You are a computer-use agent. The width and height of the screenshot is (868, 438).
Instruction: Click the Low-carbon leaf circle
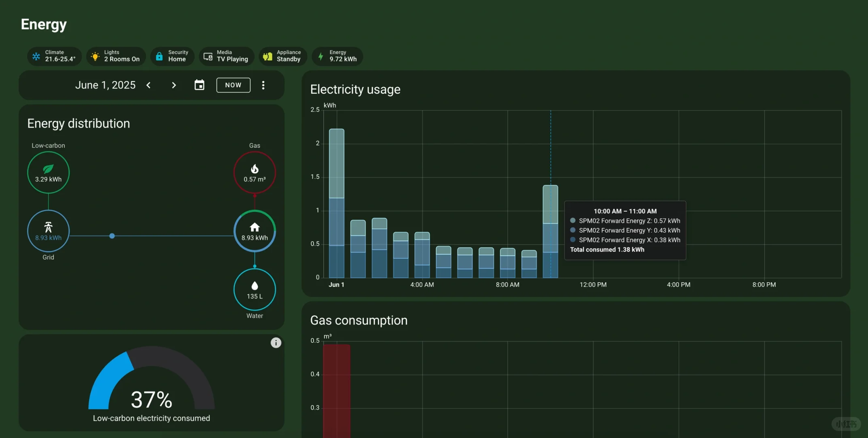pos(48,172)
